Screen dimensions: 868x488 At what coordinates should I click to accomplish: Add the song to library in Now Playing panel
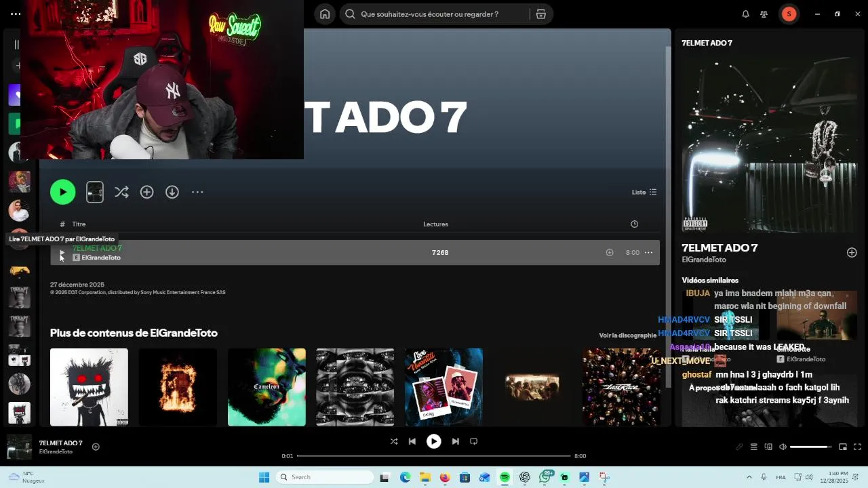pos(852,253)
